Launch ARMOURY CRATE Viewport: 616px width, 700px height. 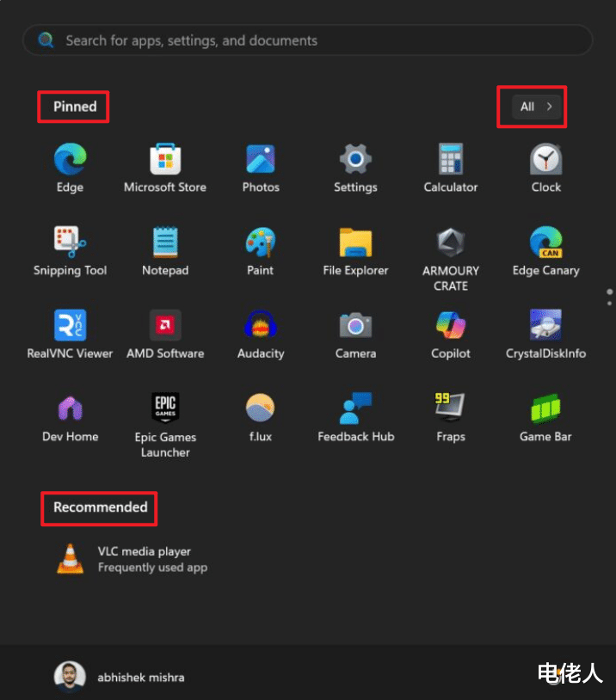[451, 259]
